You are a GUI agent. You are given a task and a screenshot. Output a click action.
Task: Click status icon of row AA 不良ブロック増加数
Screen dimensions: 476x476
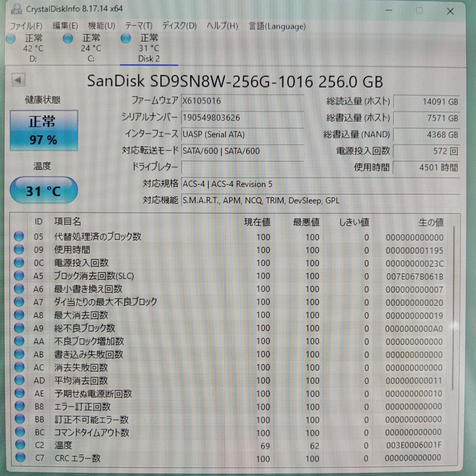click(x=19, y=341)
